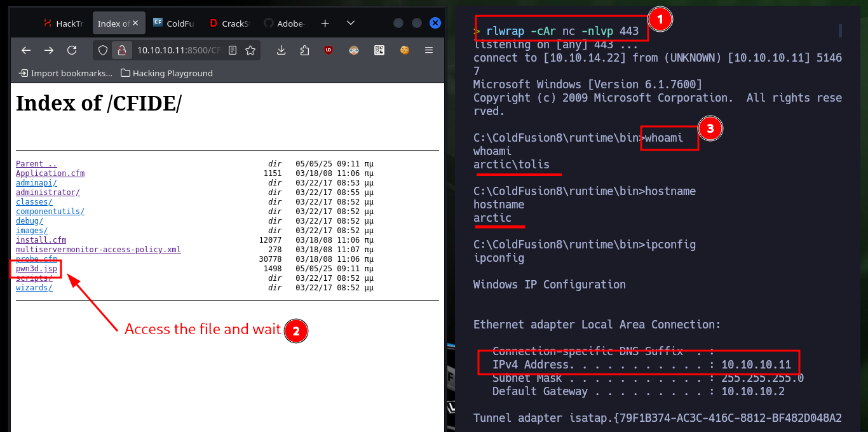The image size is (868, 432).
Task: Click the Tunnel adapter isatap line
Action: coord(658,418)
